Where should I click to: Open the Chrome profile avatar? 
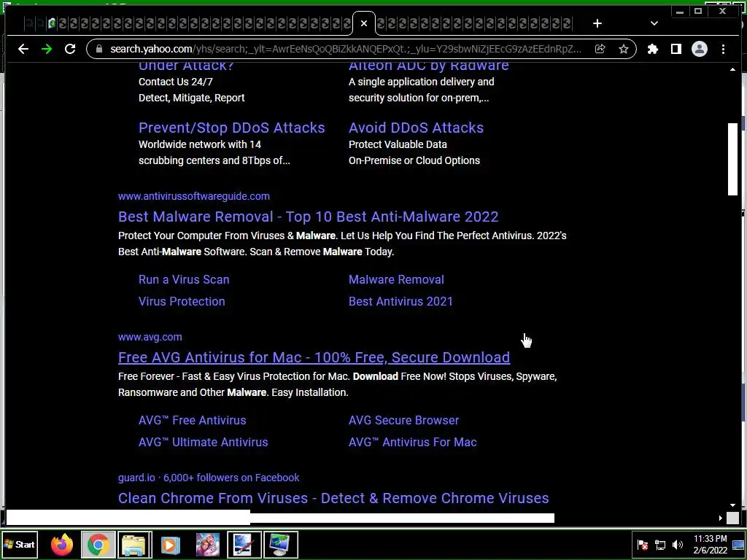click(700, 49)
